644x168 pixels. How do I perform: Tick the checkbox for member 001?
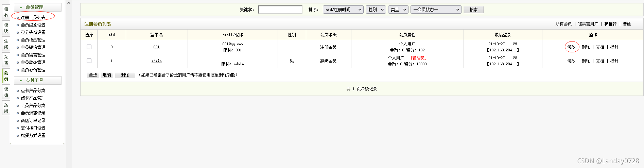pos(89,47)
